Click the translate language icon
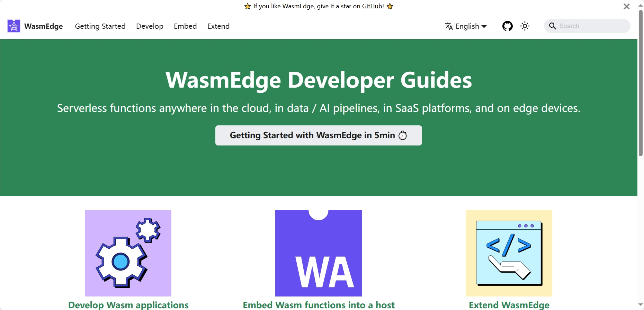The height and width of the screenshot is (310, 644). (449, 26)
